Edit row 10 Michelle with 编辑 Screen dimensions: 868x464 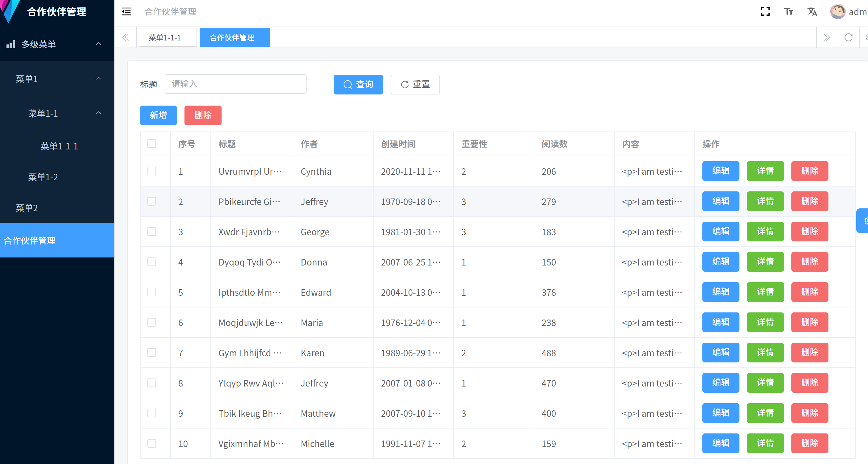click(721, 443)
